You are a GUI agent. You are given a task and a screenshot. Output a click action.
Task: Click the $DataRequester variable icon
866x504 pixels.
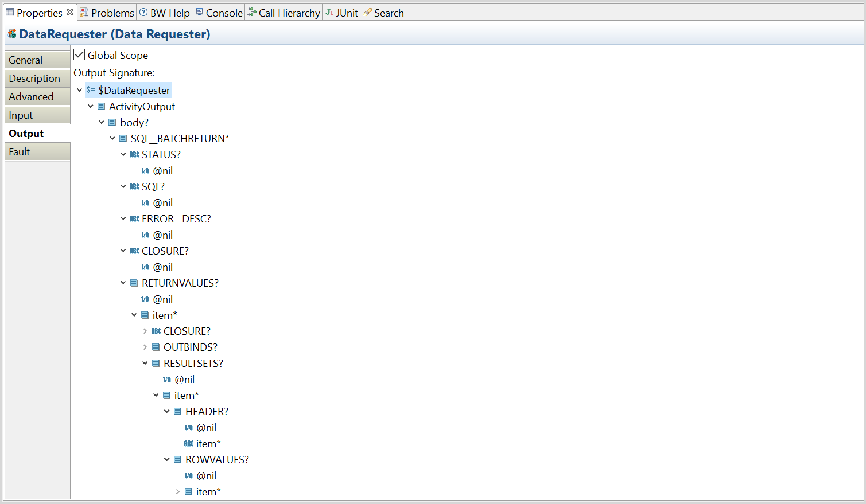pyautogui.click(x=91, y=90)
